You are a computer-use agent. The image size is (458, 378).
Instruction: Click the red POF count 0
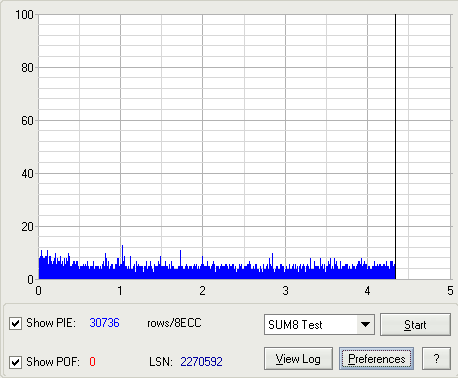click(x=92, y=362)
